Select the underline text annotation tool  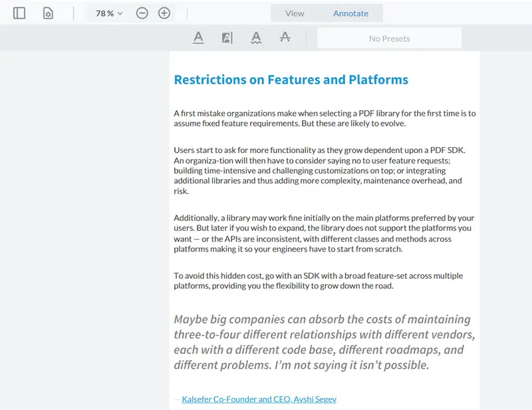pyautogui.click(x=198, y=38)
